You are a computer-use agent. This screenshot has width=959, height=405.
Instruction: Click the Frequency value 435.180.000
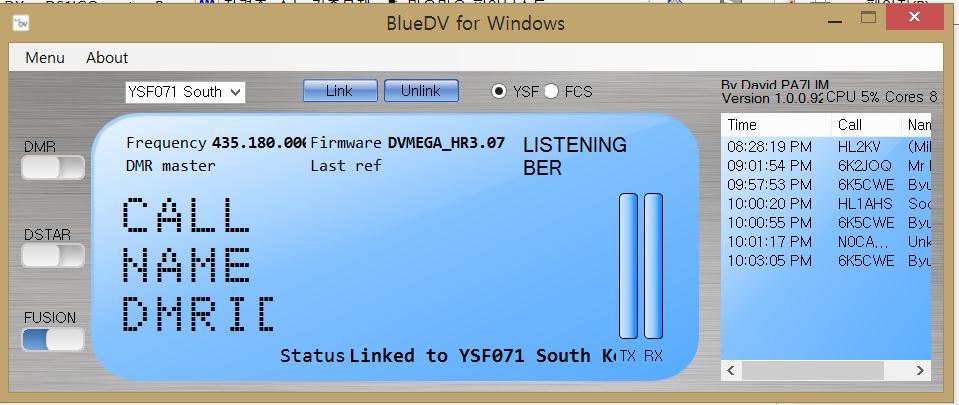[x=259, y=143]
